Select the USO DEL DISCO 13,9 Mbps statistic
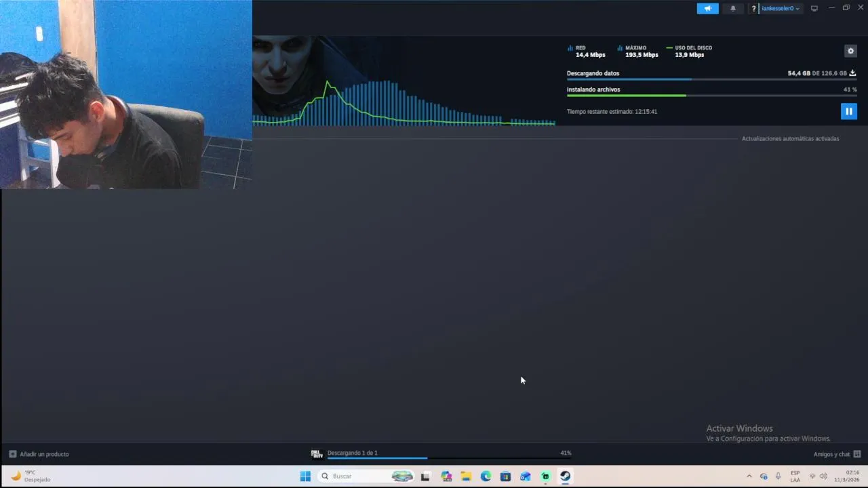 689,52
